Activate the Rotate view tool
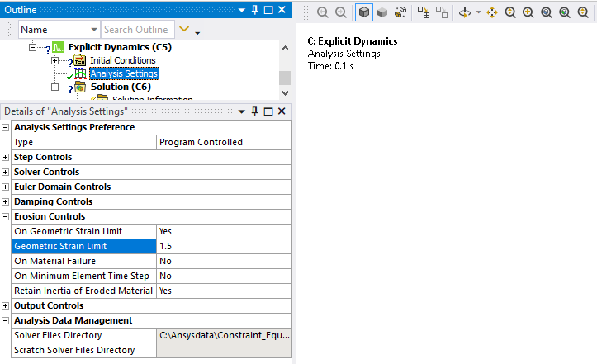Image resolution: width=597 pixels, height=364 pixels. (465, 12)
